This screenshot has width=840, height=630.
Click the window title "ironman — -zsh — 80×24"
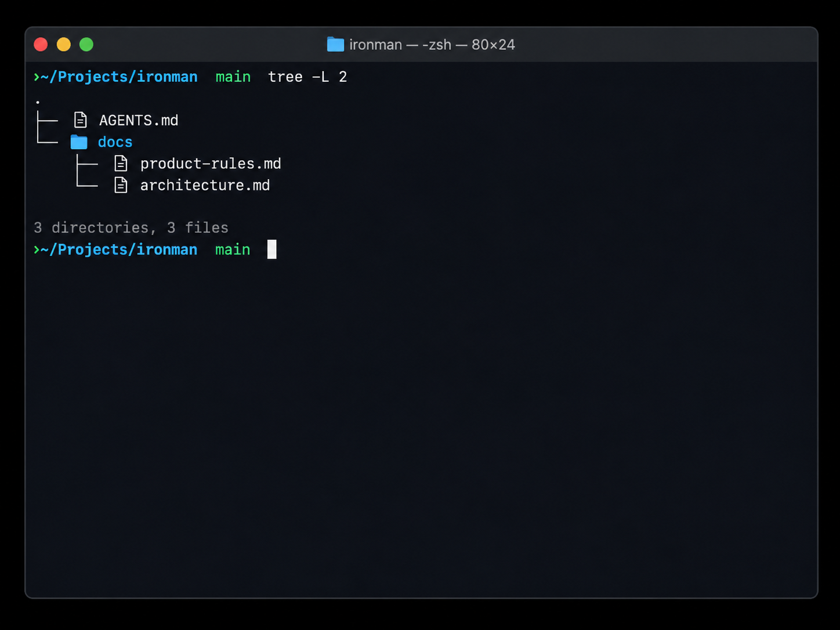coord(432,45)
